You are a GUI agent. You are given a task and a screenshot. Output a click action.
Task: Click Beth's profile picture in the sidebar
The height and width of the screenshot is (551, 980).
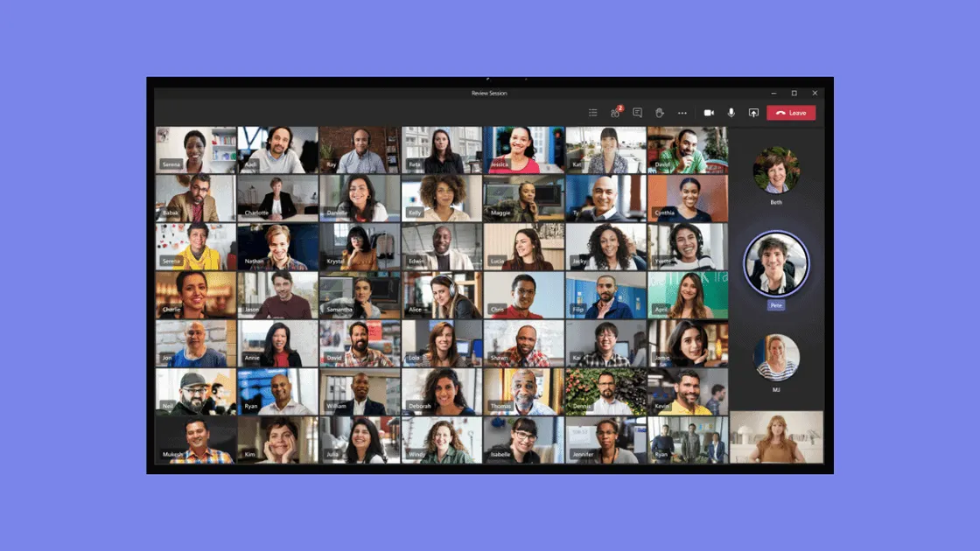coord(776,171)
